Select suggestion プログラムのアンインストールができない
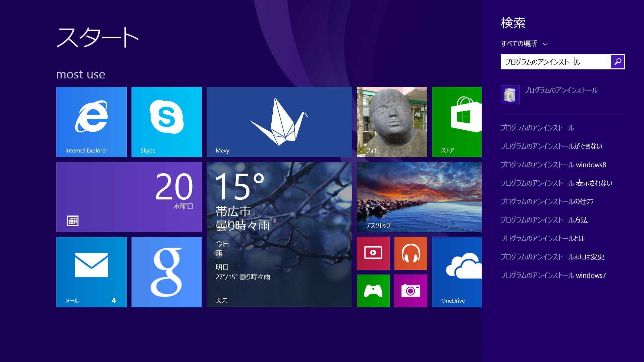The image size is (644, 362). [551, 146]
